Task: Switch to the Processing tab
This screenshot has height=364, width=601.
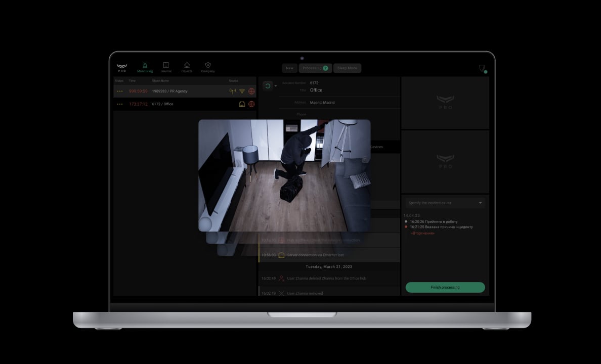Action: pos(314,68)
